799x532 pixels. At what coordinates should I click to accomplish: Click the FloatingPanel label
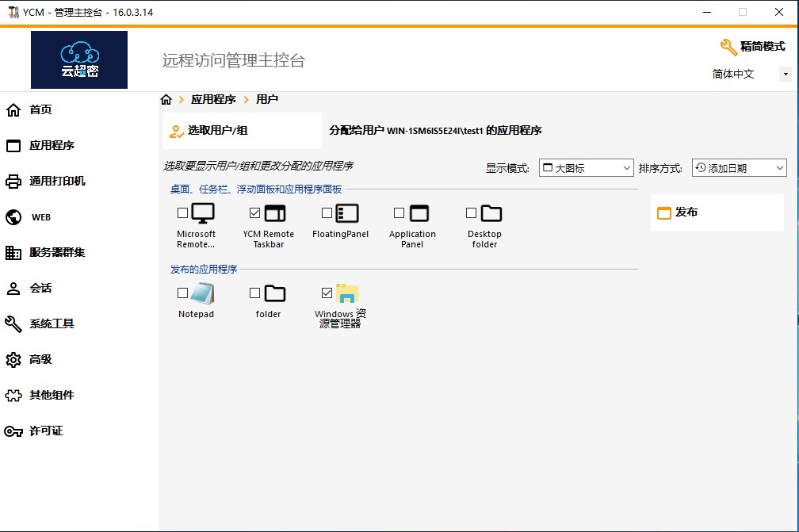pyautogui.click(x=340, y=234)
